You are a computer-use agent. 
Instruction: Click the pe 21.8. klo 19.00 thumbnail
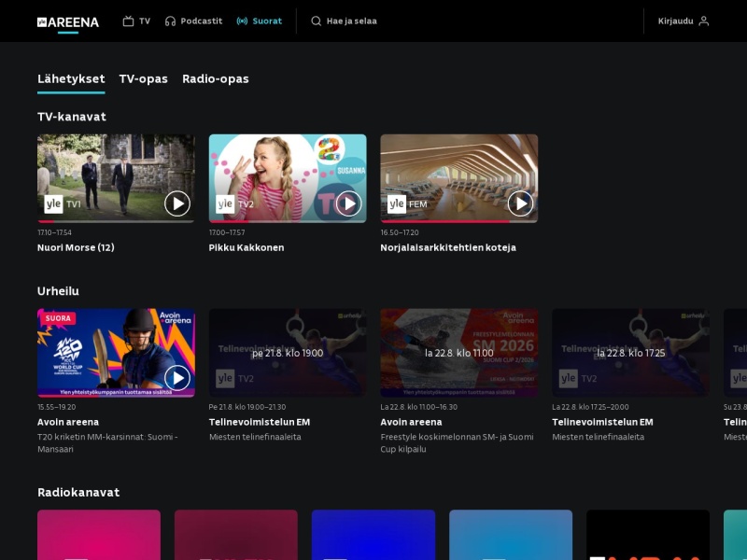[x=288, y=353]
